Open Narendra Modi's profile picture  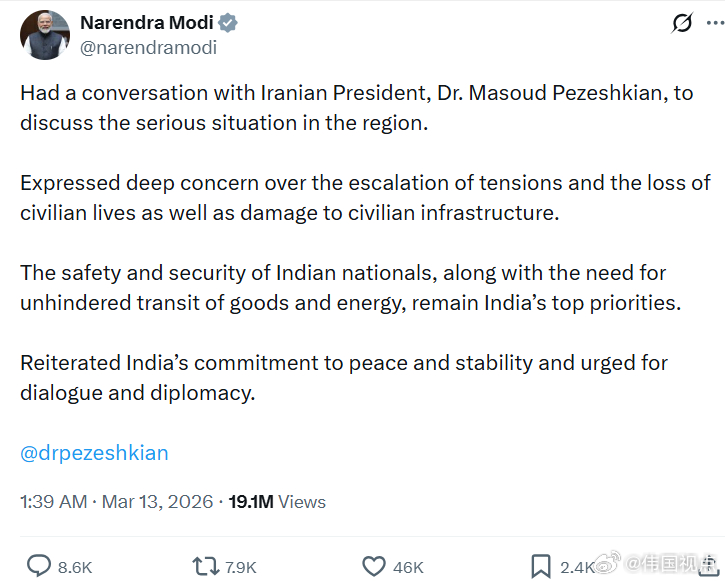point(45,35)
